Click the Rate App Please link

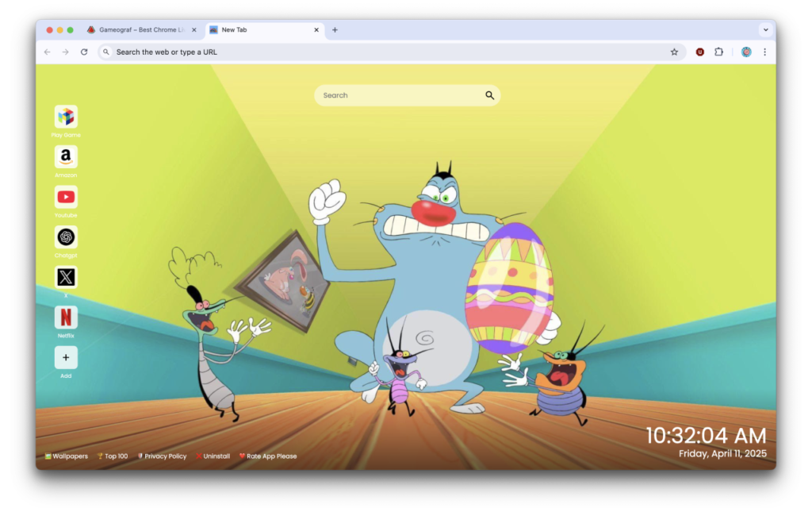[268, 456]
